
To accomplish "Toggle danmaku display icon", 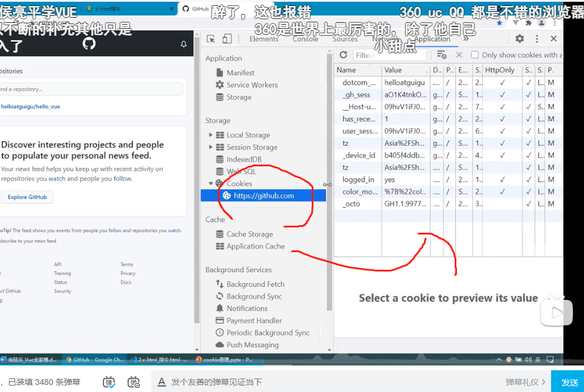I will (109, 382).
